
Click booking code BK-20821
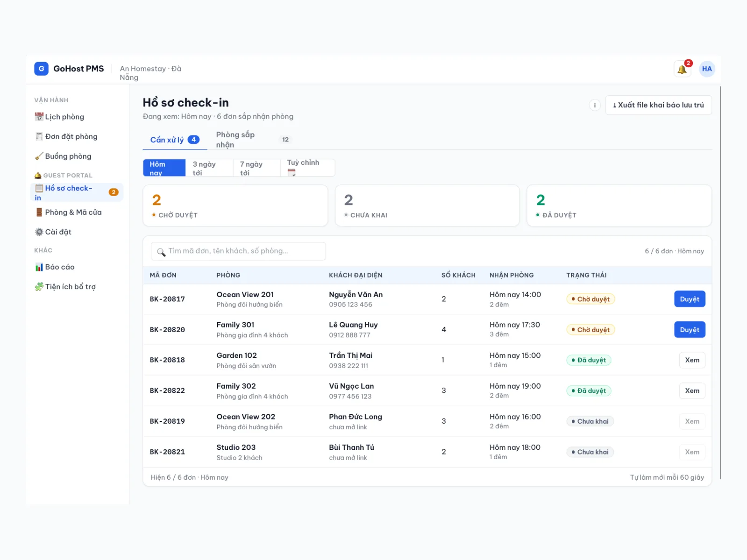point(167,452)
